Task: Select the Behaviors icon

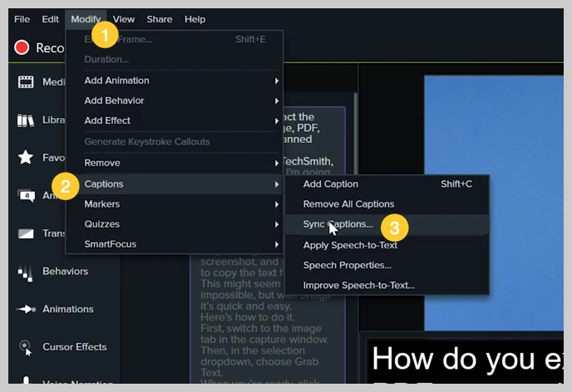Action: 26,273
